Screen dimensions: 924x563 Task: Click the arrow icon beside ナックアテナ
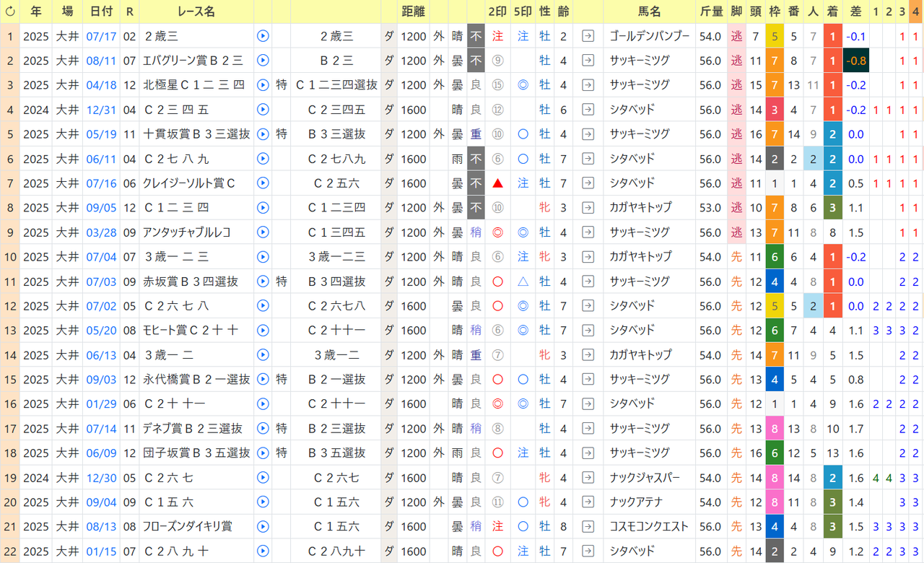588,502
